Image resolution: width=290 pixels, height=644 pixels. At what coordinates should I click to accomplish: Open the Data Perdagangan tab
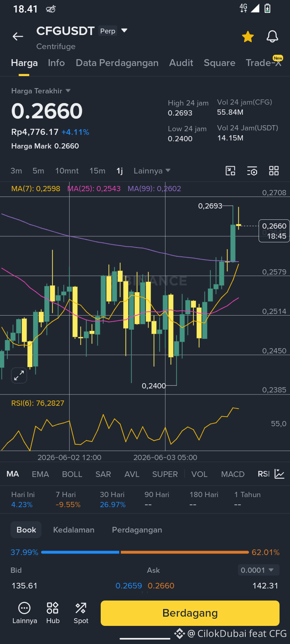pos(117,63)
